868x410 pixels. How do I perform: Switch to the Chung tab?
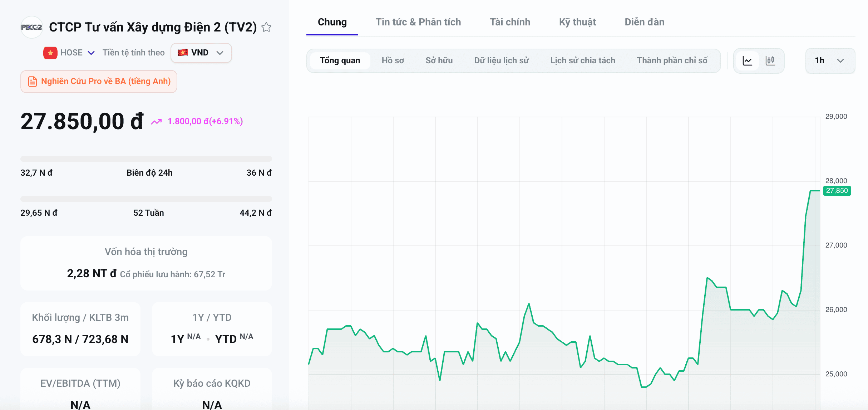tap(332, 22)
